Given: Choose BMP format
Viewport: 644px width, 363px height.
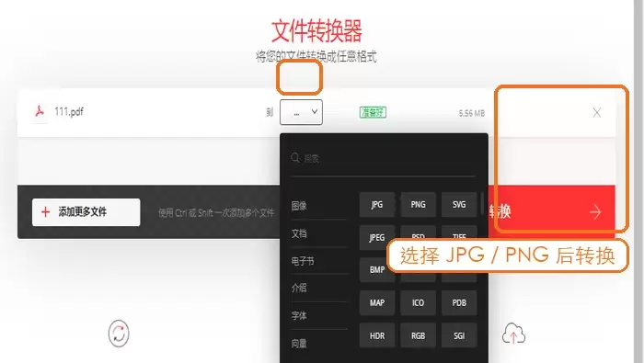Looking at the screenshot, I should pyautogui.click(x=377, y=270).
